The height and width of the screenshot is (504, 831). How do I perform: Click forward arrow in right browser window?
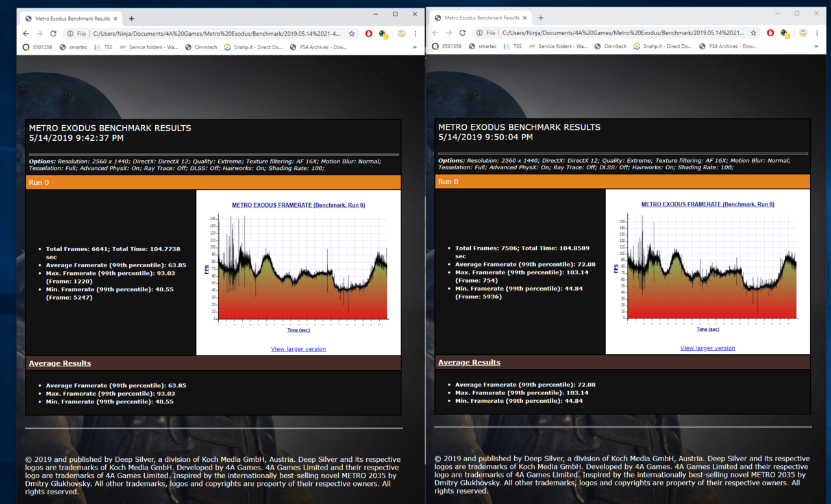[x=449, y=32]
